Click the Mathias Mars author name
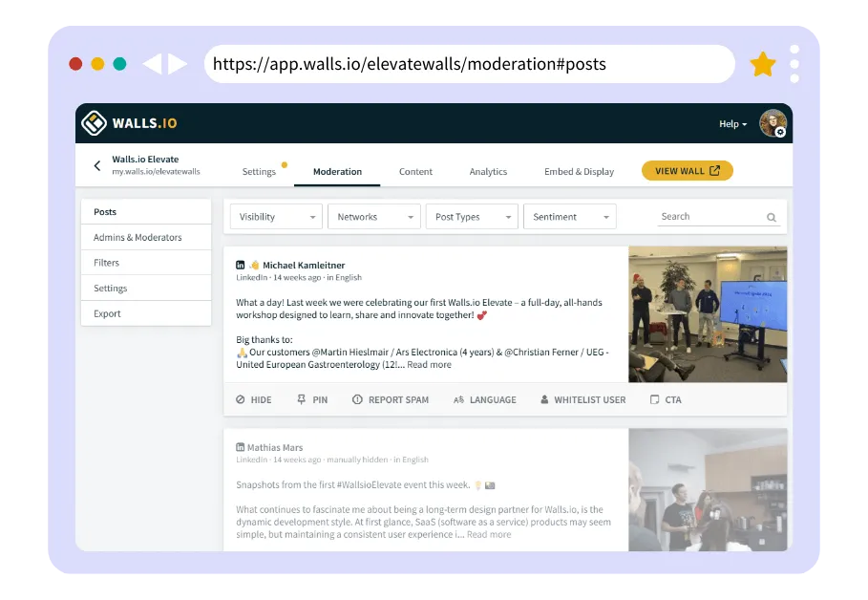The width and height of the screenshot is (868, 600). pyautogui.click(x=275, y=448)
